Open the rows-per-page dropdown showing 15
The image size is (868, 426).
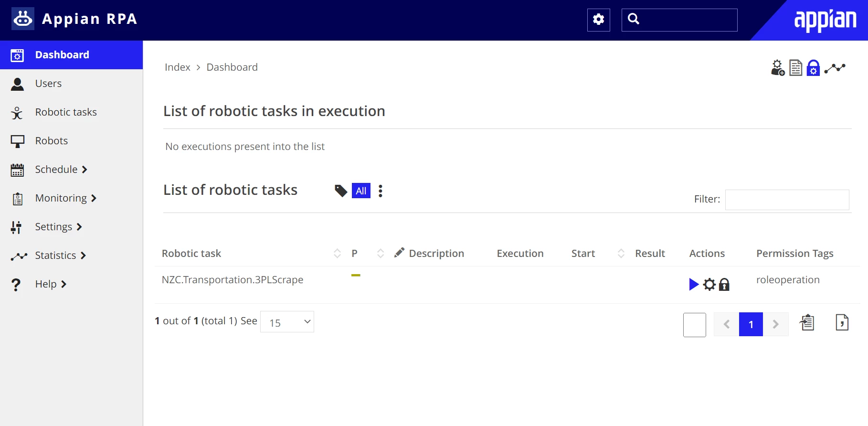point(287,322)
